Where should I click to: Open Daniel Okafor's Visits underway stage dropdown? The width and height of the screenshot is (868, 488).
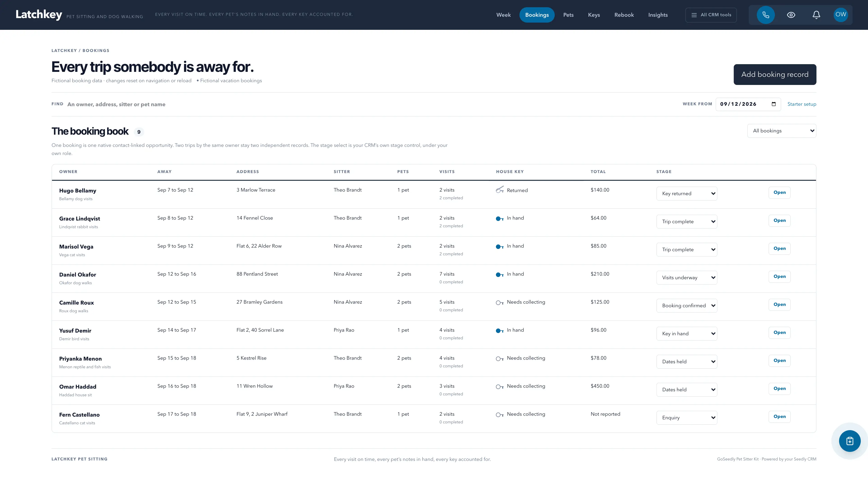686,277
